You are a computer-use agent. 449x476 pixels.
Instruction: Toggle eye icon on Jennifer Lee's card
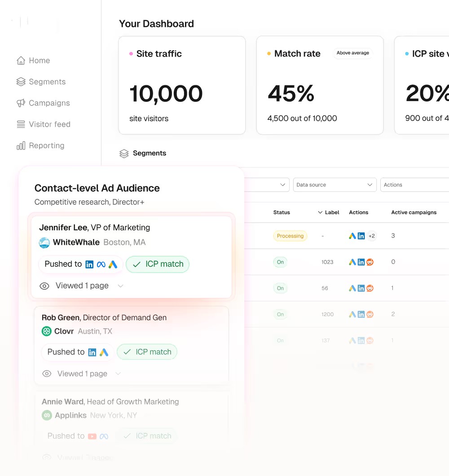pyautogui.click(x=44, y=286)
